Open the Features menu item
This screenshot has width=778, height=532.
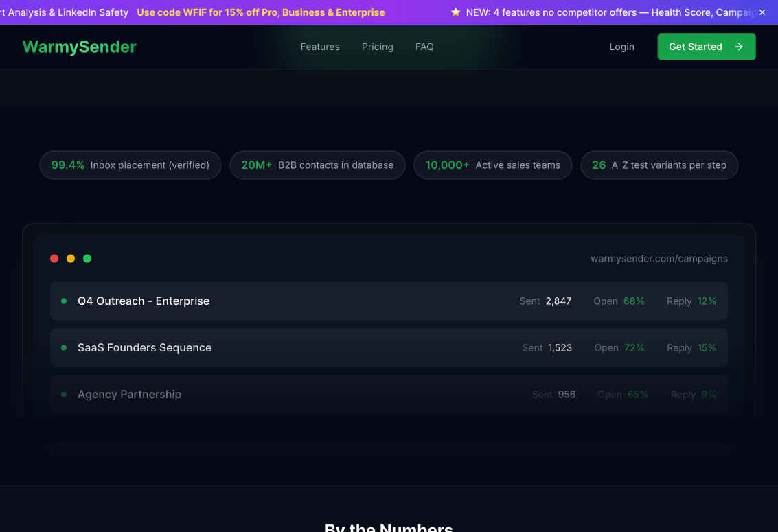[x=320, y=47]
